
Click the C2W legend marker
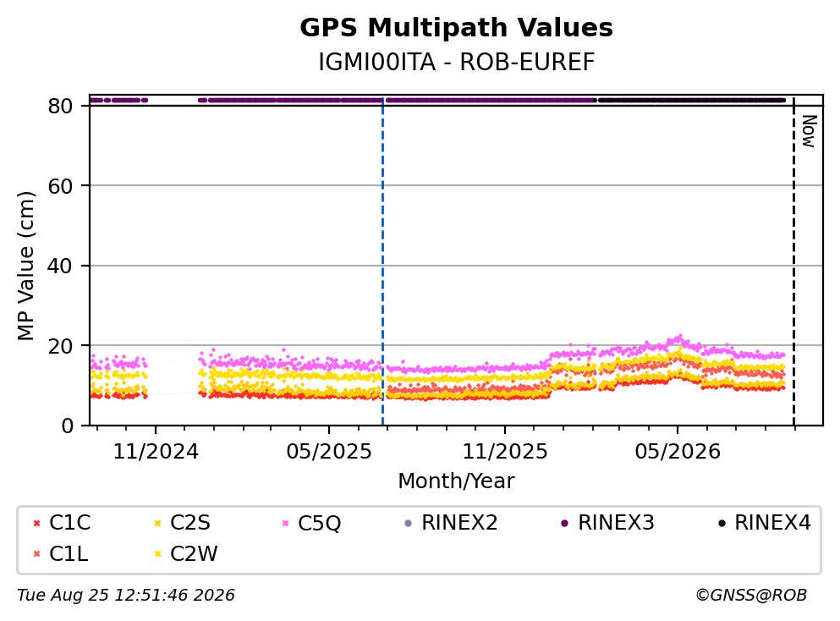tap(157, 554)
